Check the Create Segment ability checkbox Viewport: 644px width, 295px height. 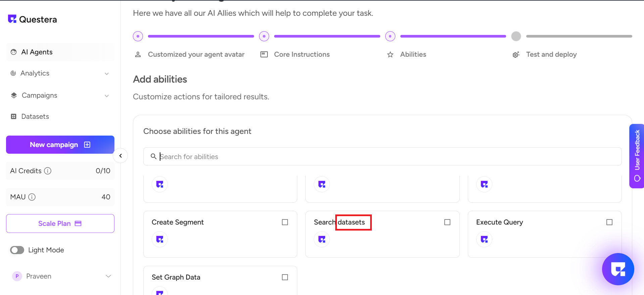(285, 222)
